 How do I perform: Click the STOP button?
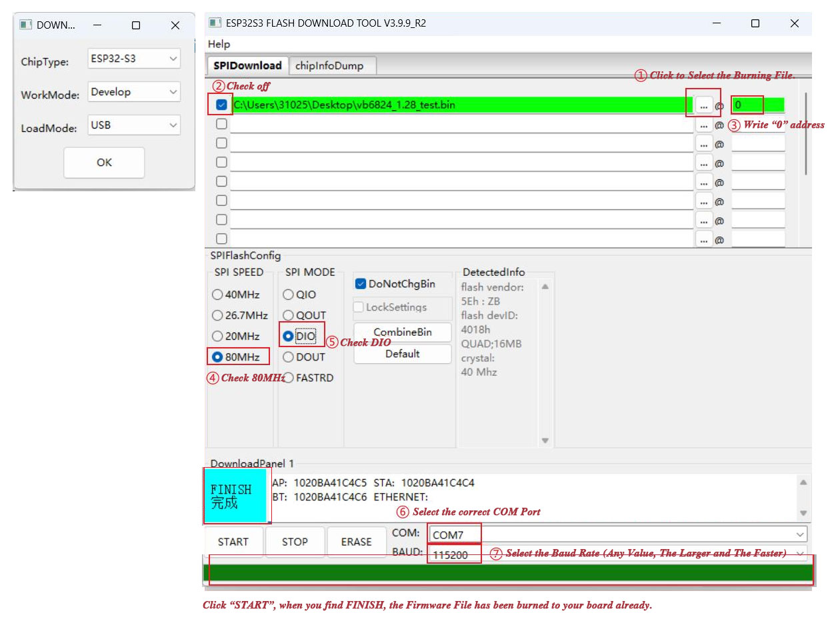(295, 542)
